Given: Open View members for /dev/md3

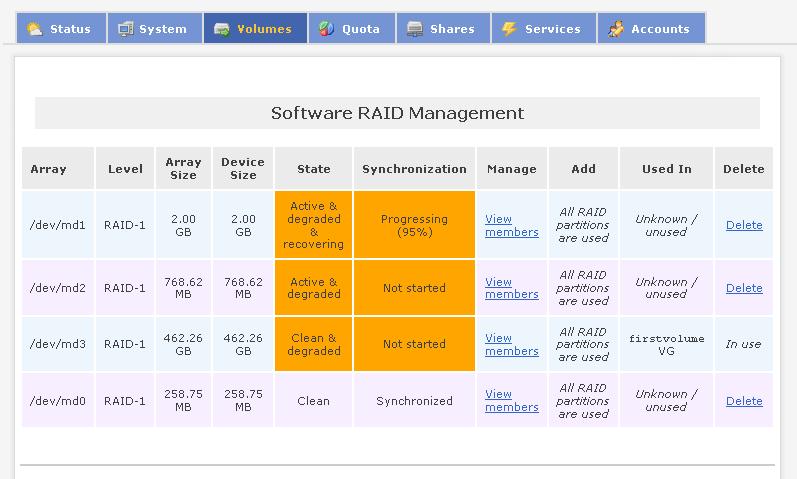Looking at the screenshot, I should (x=511, y=344).
